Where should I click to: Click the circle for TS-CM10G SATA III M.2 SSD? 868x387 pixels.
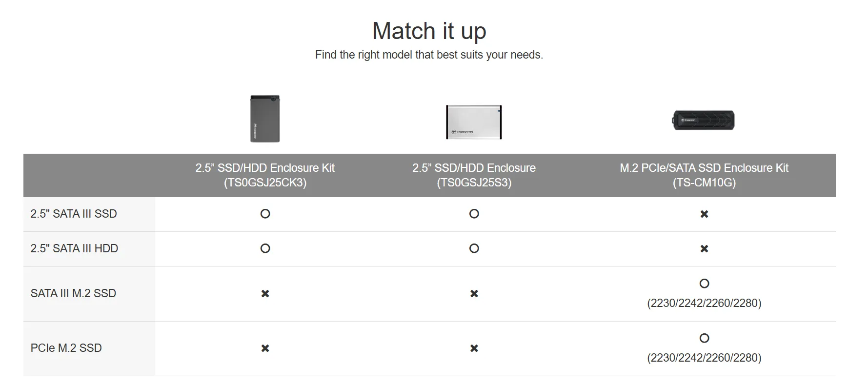pos(704,284)
